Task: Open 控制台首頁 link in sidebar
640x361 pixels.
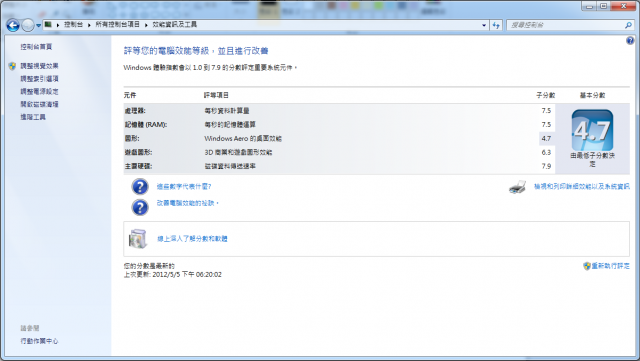Action: [36, 47]
